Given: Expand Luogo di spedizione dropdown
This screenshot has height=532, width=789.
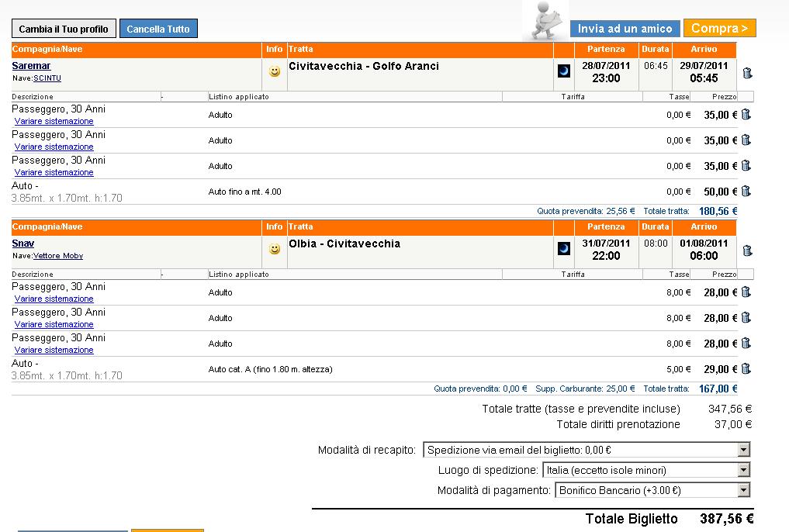Looking at the screenshot, I should (743, 470).
